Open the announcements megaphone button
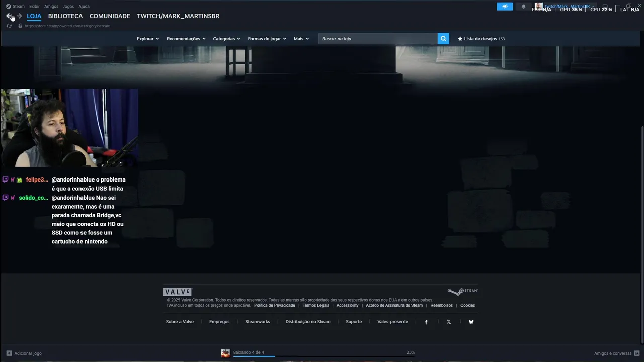The width and height of the screenshot is (644, 362). [x=505, y=7]
